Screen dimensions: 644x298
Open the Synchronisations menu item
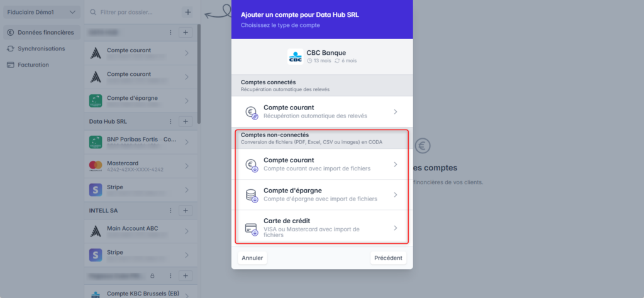coord(41,48)
